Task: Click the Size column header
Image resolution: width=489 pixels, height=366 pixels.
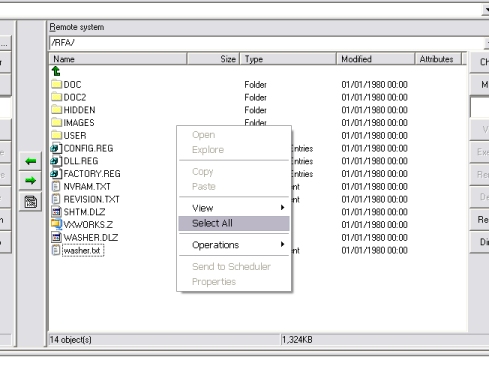Action: (213, 59)
